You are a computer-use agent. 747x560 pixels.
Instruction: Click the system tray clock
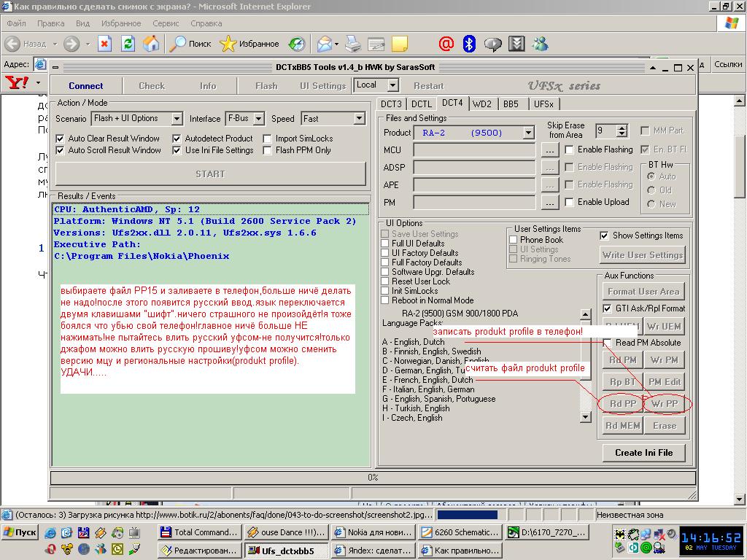pyautogui.click(x=711, y=542)
